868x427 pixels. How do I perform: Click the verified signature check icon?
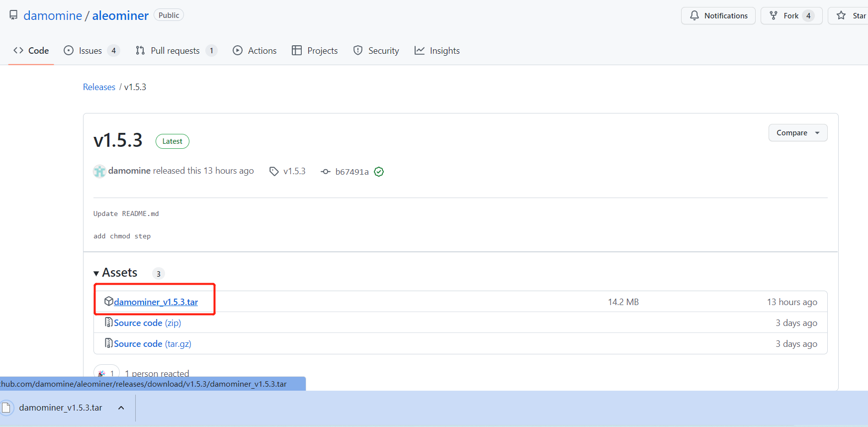[x=379, y=172]
